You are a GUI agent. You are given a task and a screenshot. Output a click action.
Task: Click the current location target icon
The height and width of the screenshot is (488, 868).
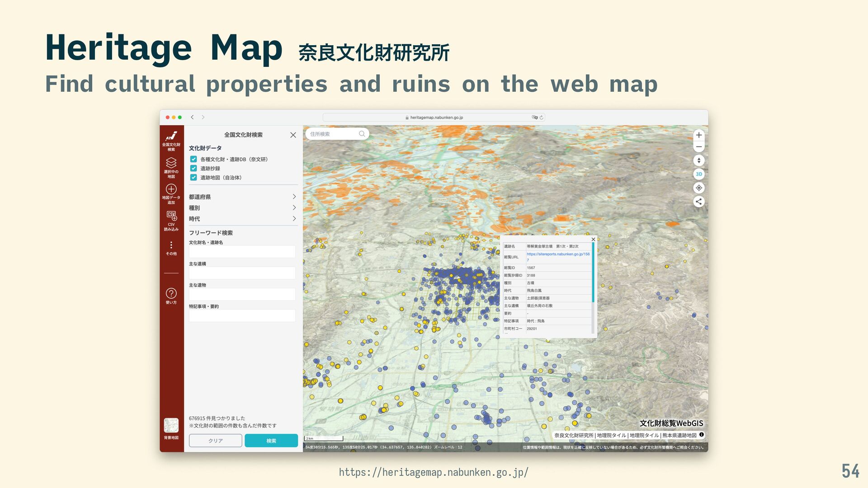tap(699, 188)
